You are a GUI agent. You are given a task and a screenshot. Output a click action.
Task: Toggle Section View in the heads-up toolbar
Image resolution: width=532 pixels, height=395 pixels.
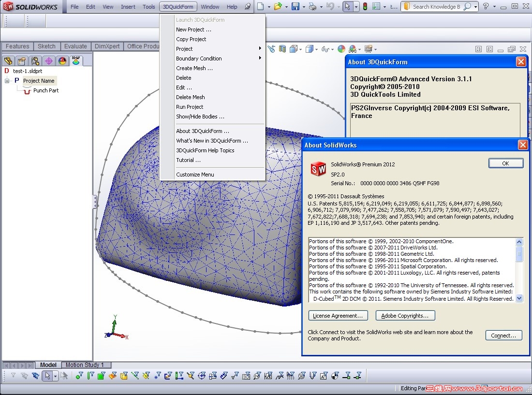point(281,49)
